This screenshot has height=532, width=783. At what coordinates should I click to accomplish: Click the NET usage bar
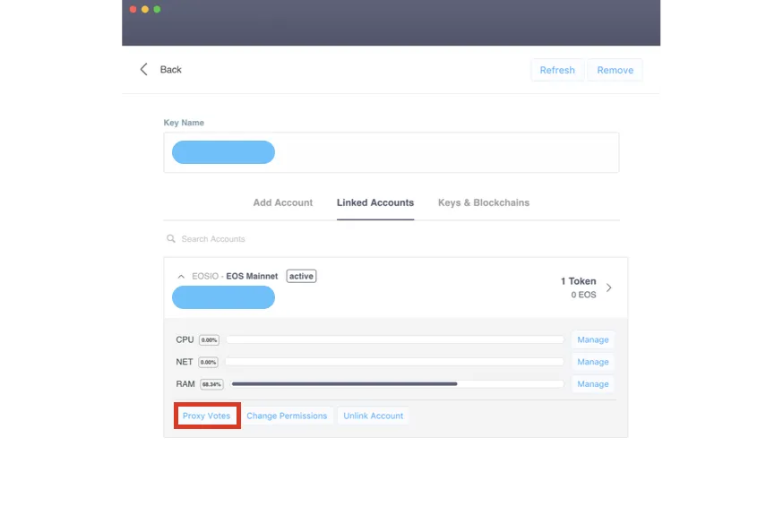point(395,361)
